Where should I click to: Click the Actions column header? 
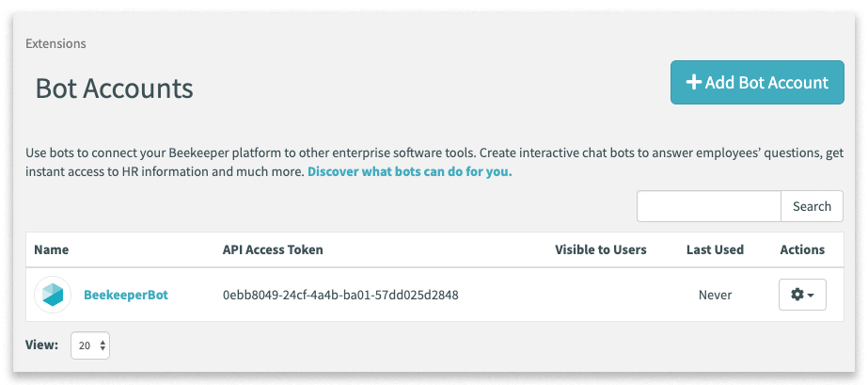coord(802,249)
